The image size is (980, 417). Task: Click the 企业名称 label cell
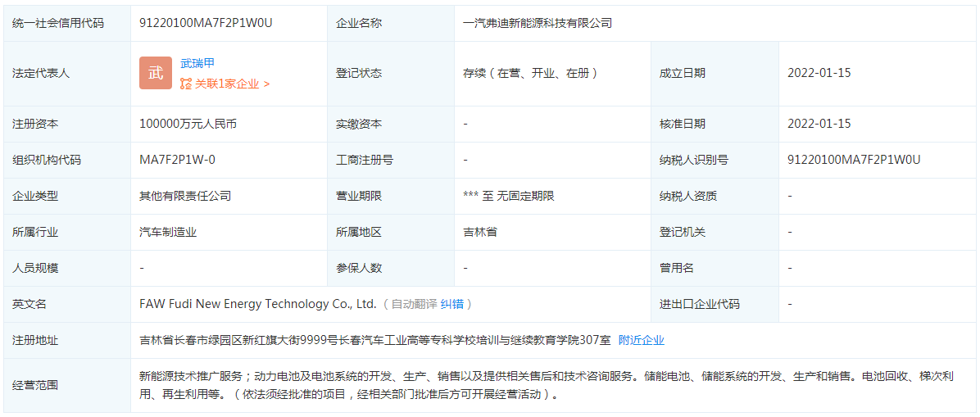pyautogui.click(x=391, y=24)
